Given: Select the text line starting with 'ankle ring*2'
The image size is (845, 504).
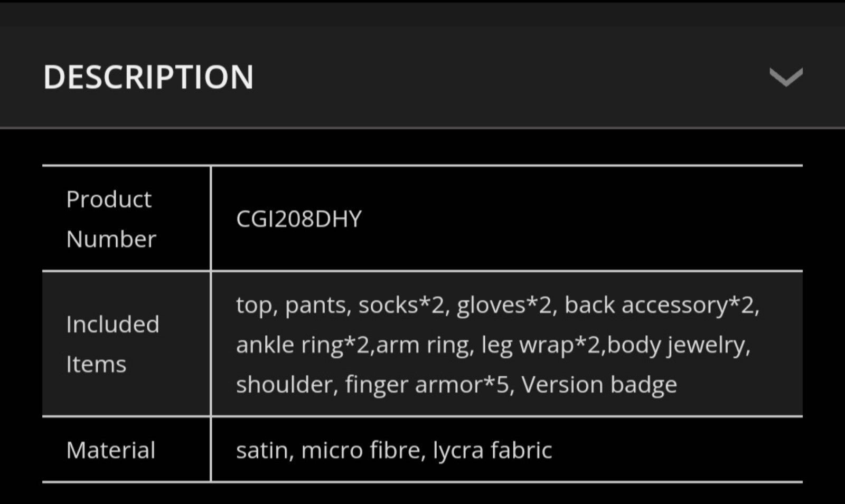Looking at the screenshot, I should point(493,345).
